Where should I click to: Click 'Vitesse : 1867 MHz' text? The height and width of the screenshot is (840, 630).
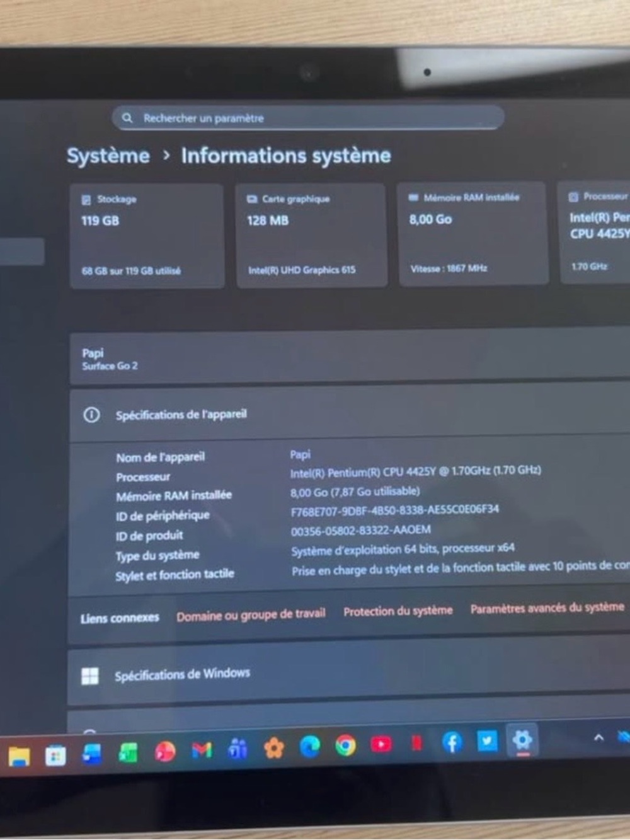(x=449, y=268)
